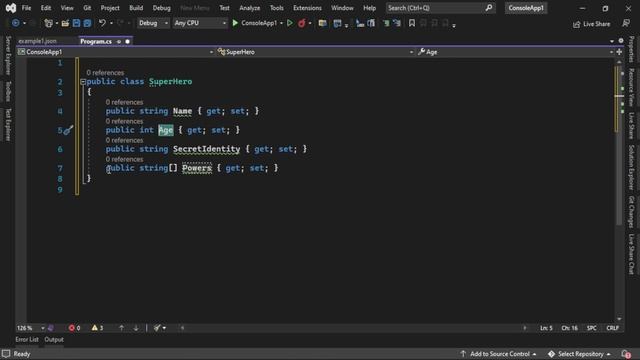The width and height of the screenshot is (640, 360).
Task: Undo the last edit with Undo icon
Action: click(x=102, y=23)
